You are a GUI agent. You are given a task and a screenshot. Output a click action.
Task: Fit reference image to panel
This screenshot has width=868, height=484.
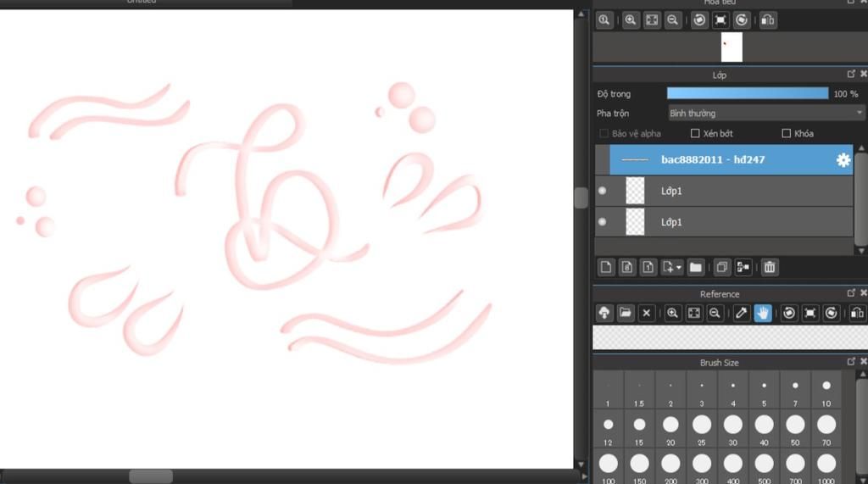point(693,313)
